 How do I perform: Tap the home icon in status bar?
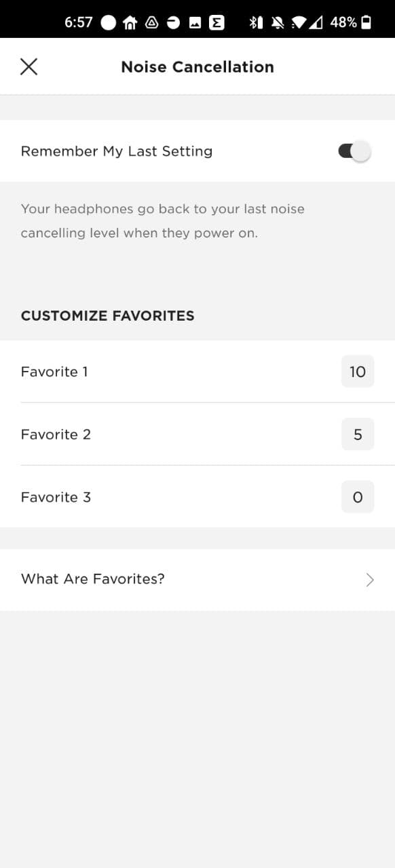tap(130, 22)
